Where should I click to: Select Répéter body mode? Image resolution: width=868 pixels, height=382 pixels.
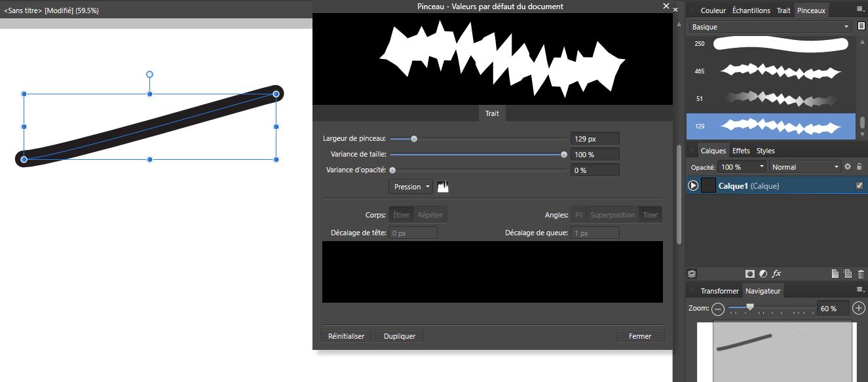click(430, 215)
